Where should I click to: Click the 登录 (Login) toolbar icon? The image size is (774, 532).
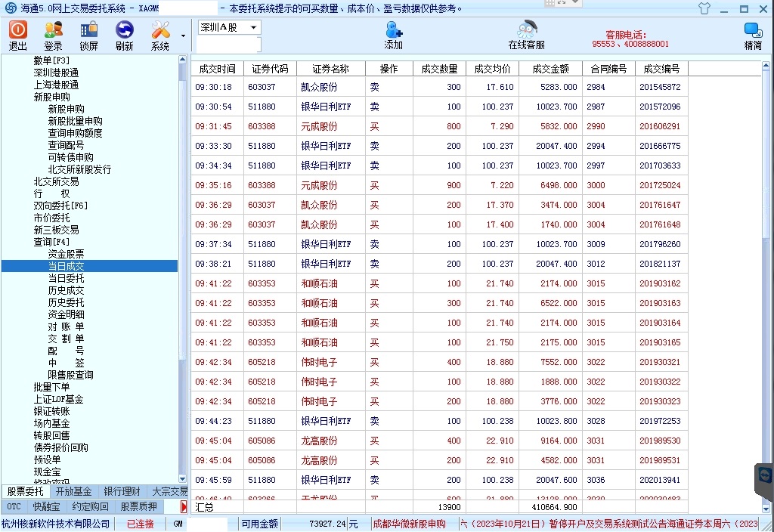click(53, 35)
